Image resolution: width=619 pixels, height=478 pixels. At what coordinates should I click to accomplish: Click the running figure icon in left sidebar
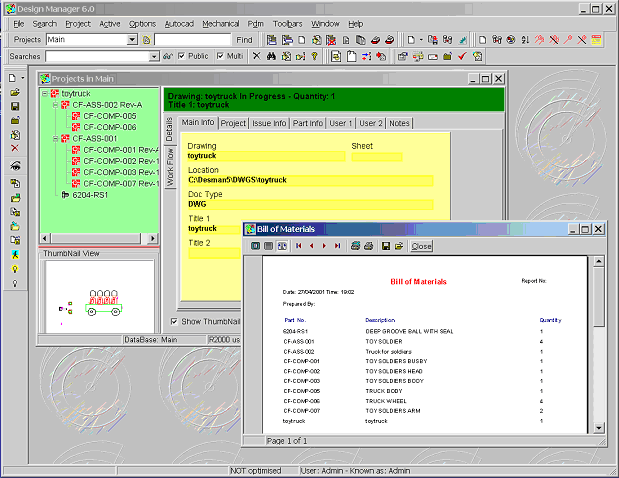tap(15, 255)
